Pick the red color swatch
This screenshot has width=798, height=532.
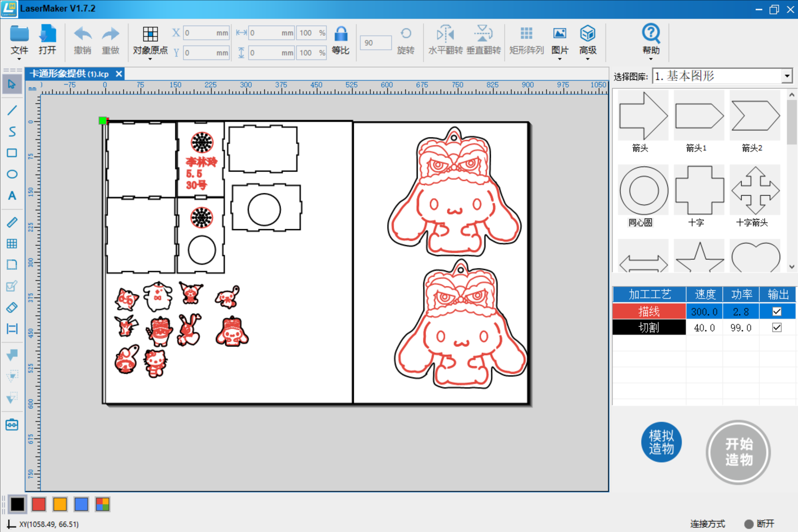click(x=39, y=504)
